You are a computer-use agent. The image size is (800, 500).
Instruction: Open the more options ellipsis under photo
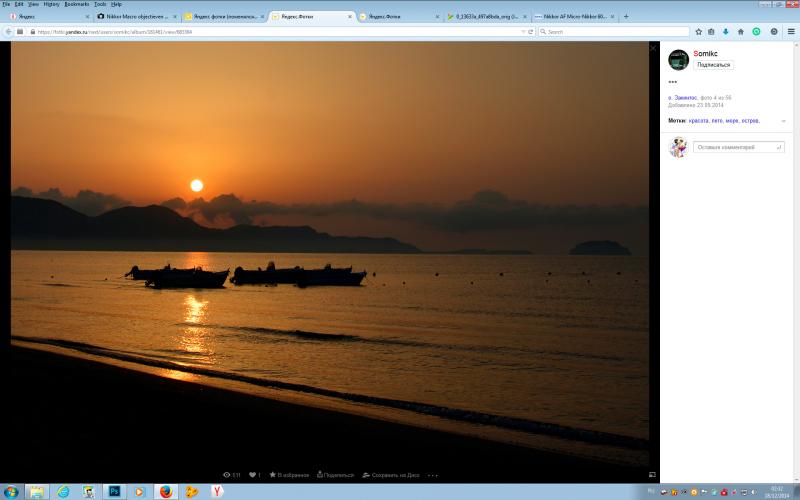pyautogui.click(x=433, y=476)
